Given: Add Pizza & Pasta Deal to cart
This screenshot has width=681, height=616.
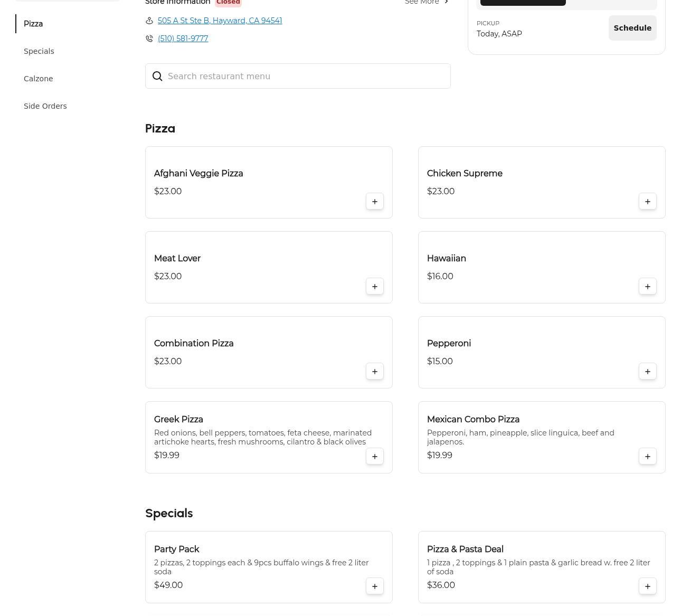Looking at the screenshot, I should [648, 586].
